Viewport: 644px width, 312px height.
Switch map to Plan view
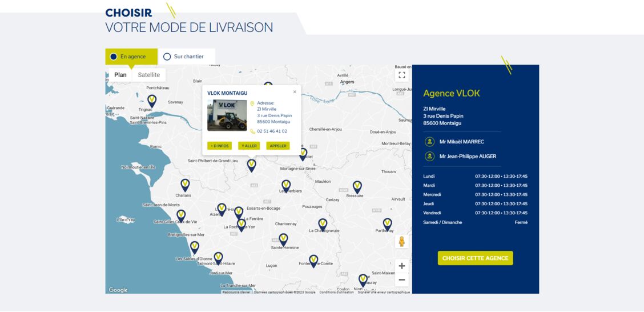120,75
